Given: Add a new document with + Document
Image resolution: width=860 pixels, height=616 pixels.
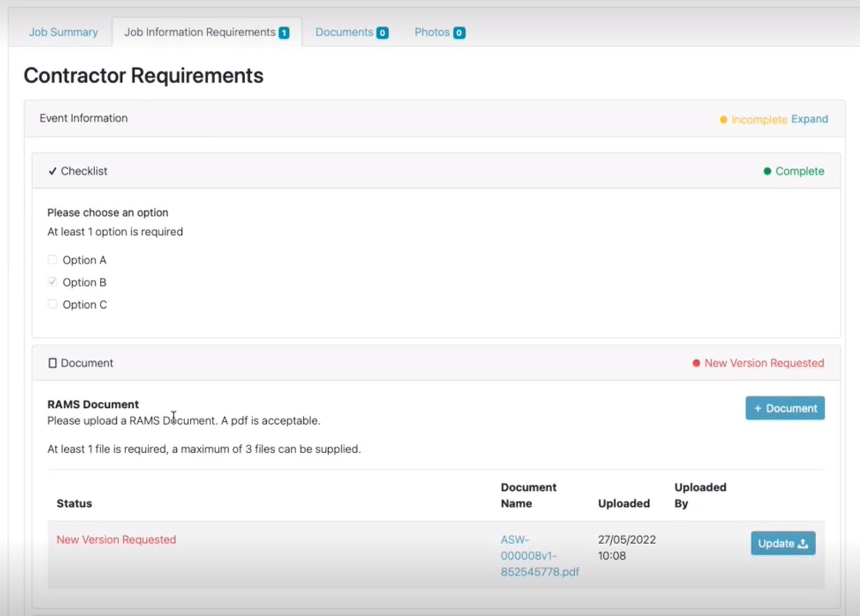Looking at the screenshot, I should click(x=785, y=408).
